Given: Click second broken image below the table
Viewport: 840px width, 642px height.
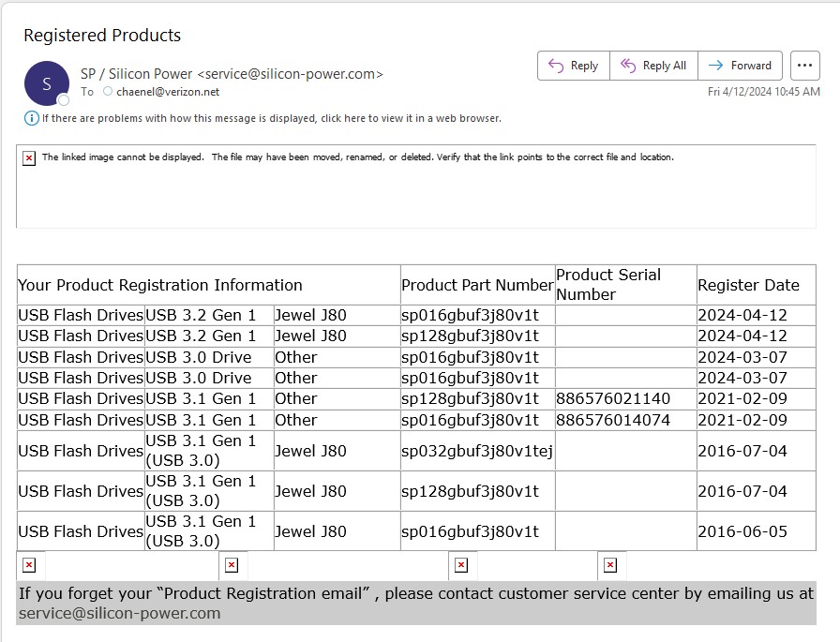Looking at the screenshot, I should coord(232,565).
